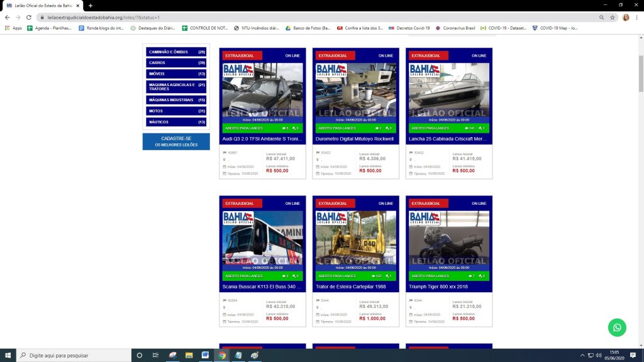Open the Durometro Digital Mitutoyo Rockwell lot
The height and width of the screenshot is (362, 644).
click(355, 139)
